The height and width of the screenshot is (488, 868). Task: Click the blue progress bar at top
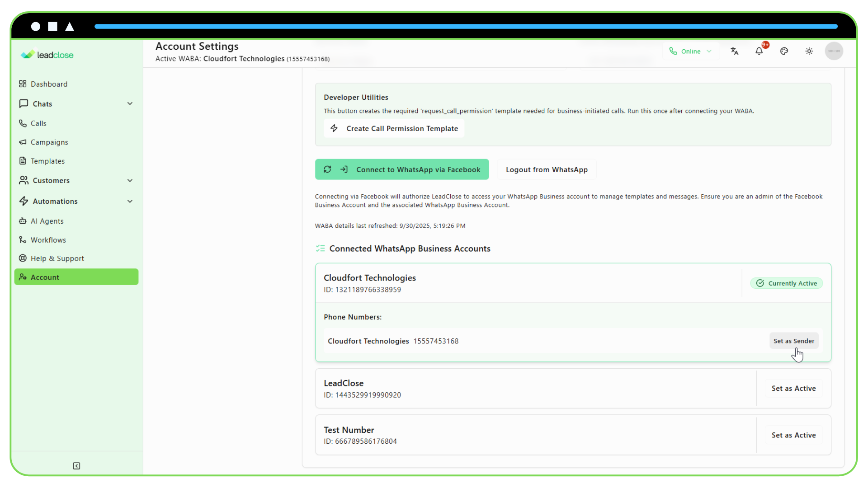466,27
